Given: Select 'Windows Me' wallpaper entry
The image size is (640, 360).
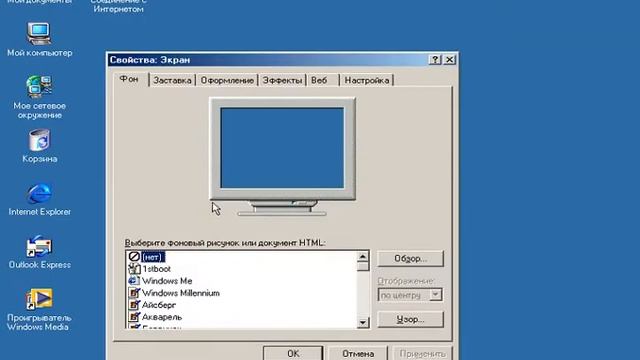Looking at the screenshot, I should tap(167, 281).
